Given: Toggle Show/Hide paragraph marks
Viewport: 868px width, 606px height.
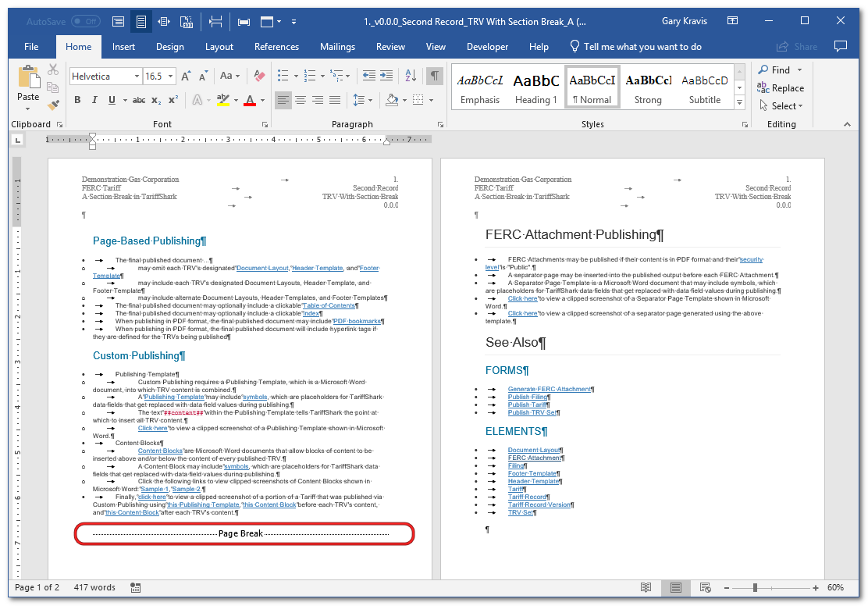Looking at the screenshot, I should point(435,76).
